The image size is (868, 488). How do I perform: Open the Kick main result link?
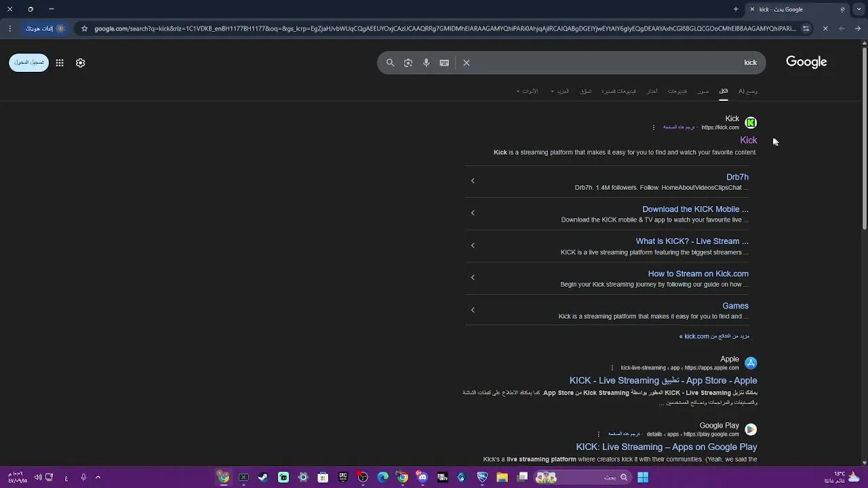(749, 140)
